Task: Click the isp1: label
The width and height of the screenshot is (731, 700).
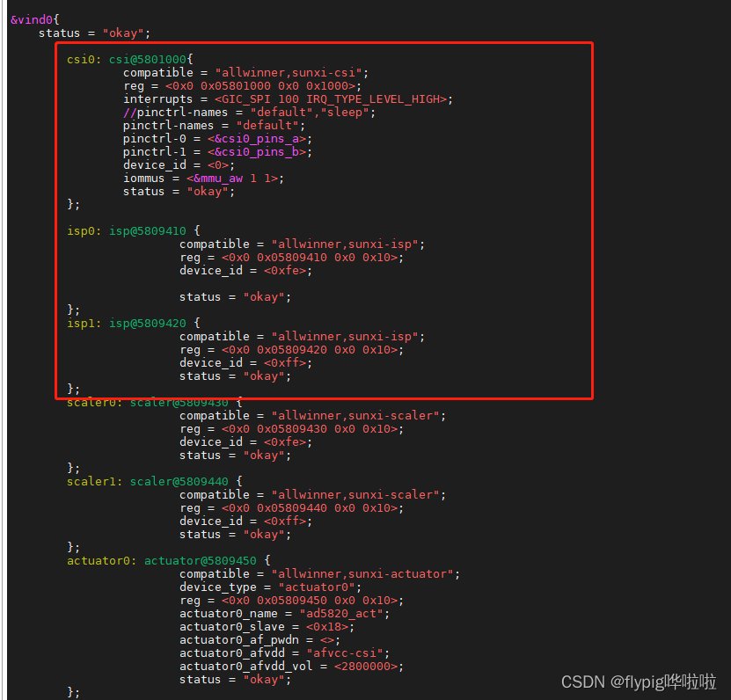Action: coord(84,323)
